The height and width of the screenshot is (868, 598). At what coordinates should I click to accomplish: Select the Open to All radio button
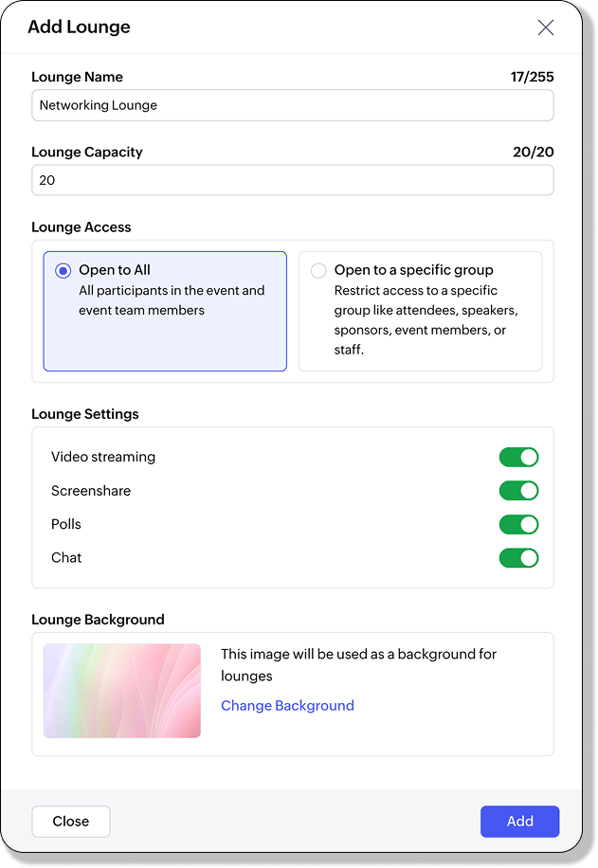click(x=63, y=271)
